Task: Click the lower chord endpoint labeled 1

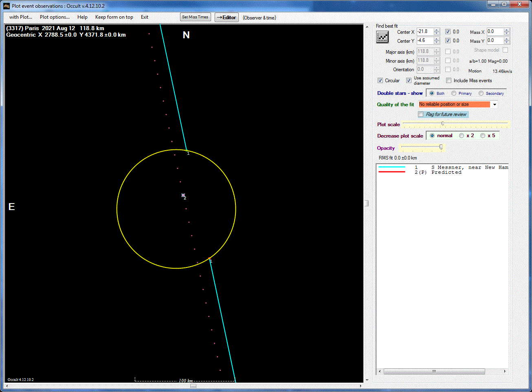Action: (210, 259)
